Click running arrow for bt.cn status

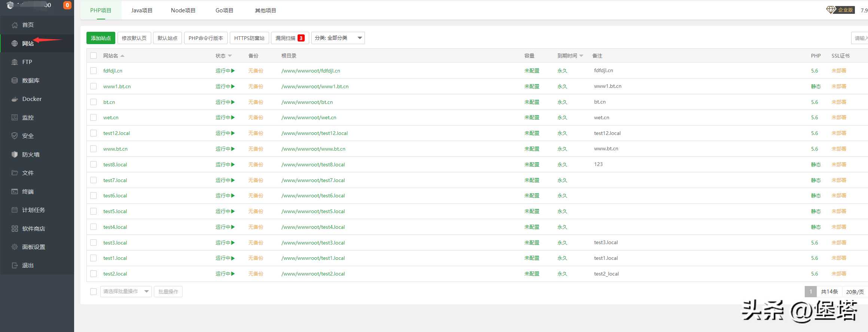pyautogui.click(x=233, y=102)
